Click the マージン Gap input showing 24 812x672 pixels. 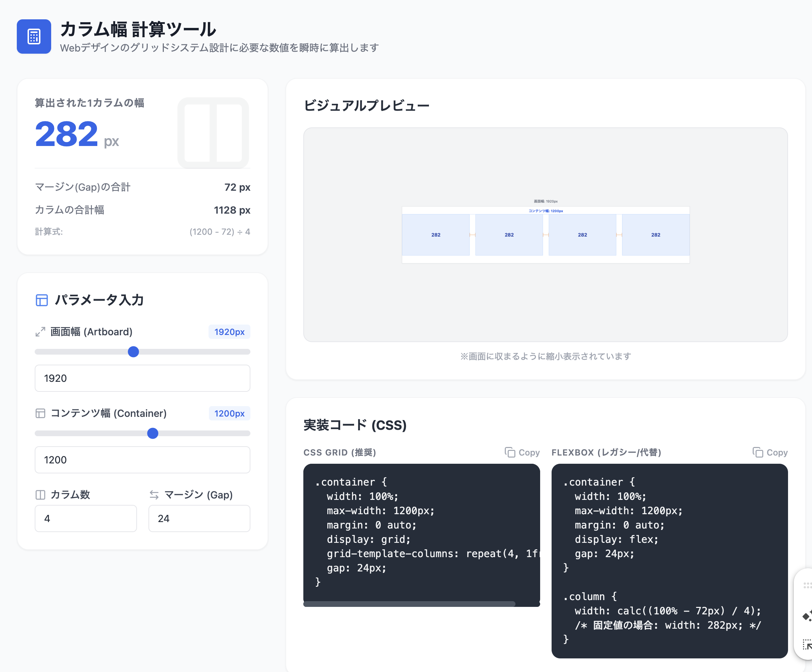pyautogui.click(x=199, y=518)
